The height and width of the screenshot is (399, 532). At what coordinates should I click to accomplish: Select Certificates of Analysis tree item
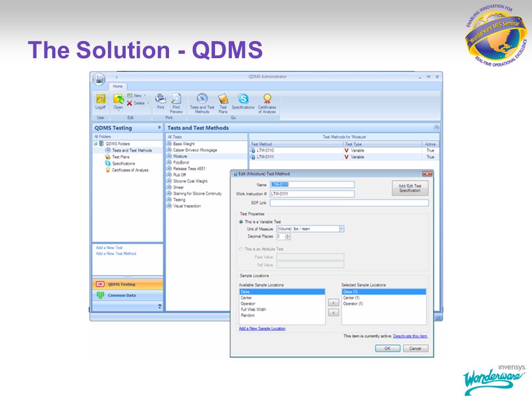130,170
